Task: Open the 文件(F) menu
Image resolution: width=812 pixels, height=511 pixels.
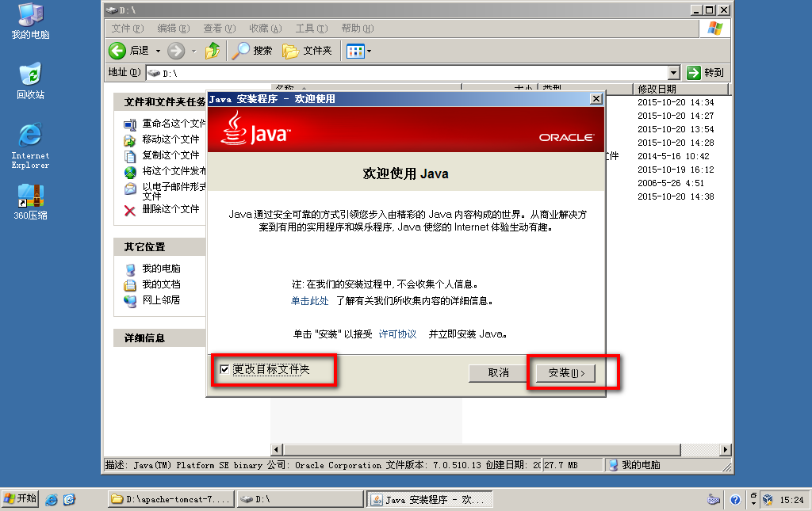Action: 128,29
